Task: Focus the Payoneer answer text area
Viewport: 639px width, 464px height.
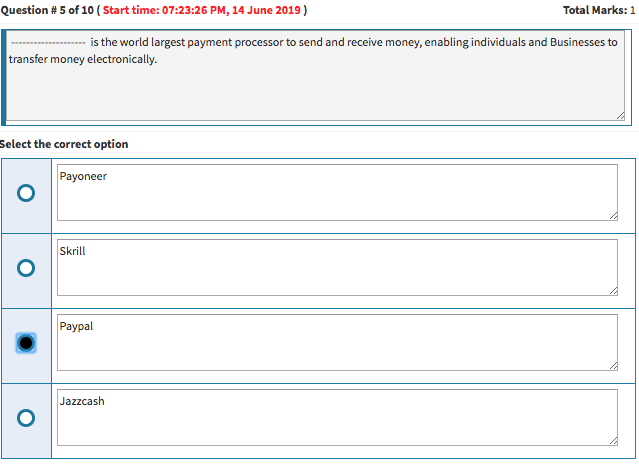Action: pos(336,193)
